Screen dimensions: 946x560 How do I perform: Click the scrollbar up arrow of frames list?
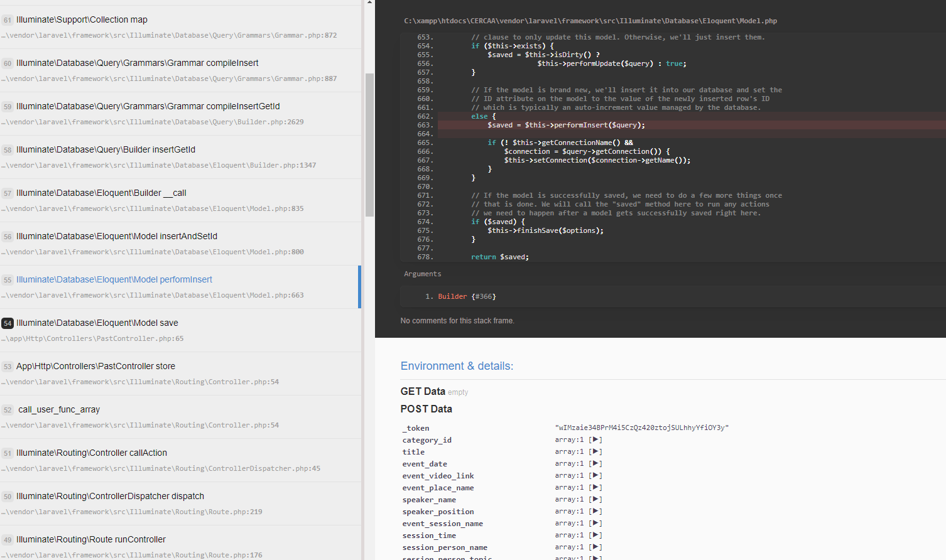(369, 3)
